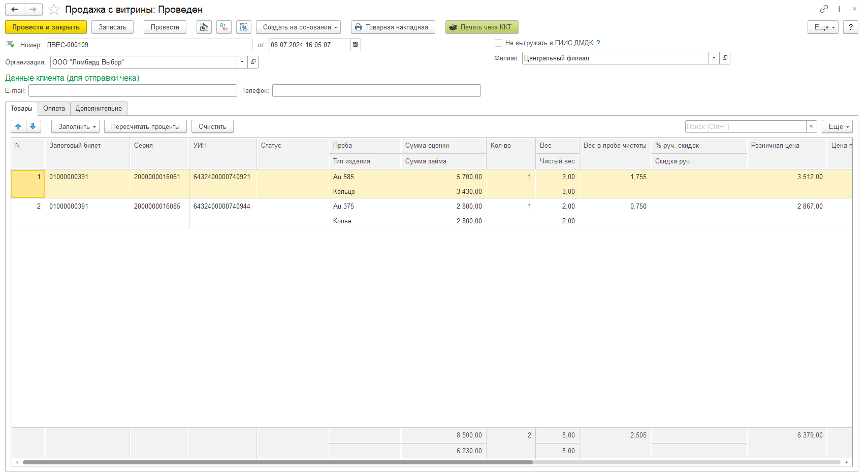Copy the document link icon
This screenshot has width=868, height=473.
[824, 9]
